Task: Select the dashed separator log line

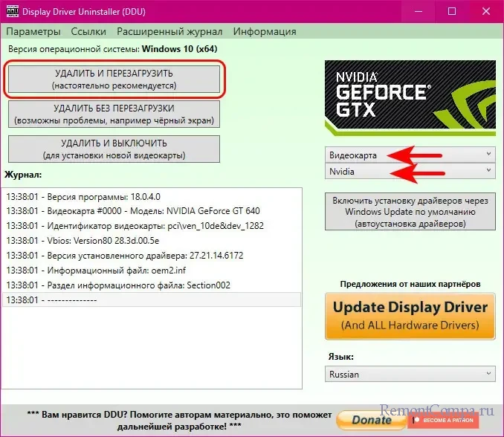Action: [152, 300]
